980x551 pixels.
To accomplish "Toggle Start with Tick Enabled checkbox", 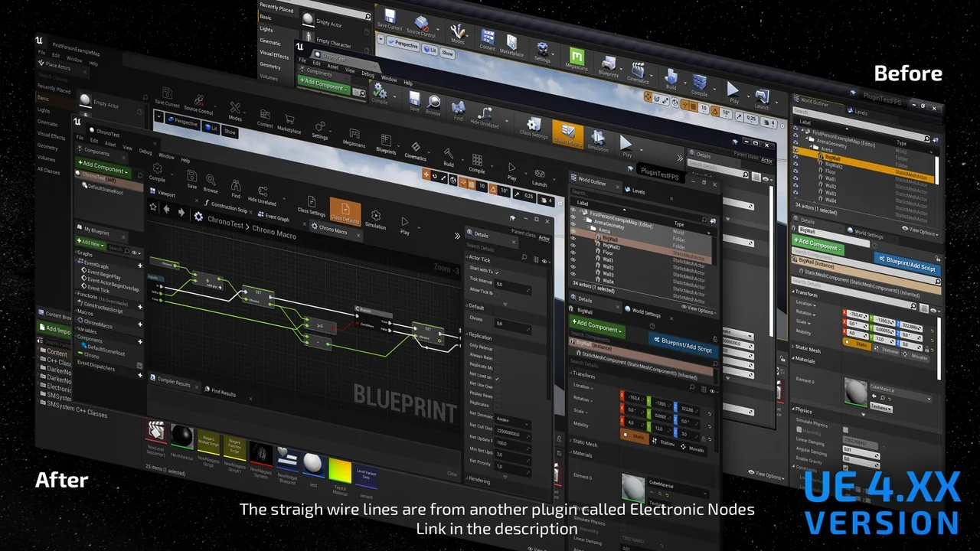I will pos(497,272).
